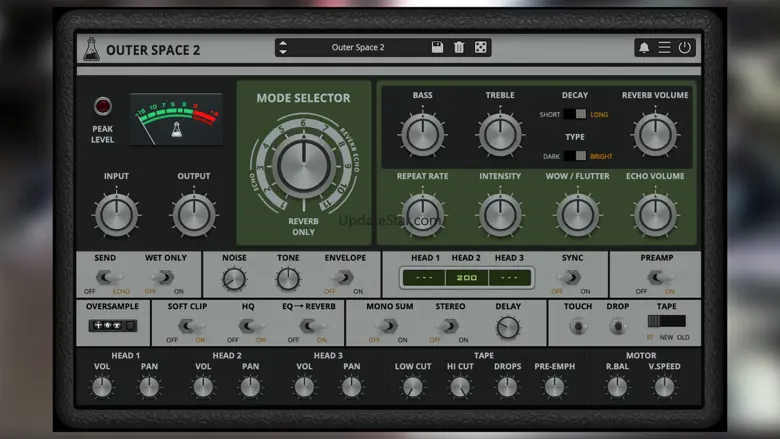
Task: Click Head 3 Pan knob
Action: [351, 387]
